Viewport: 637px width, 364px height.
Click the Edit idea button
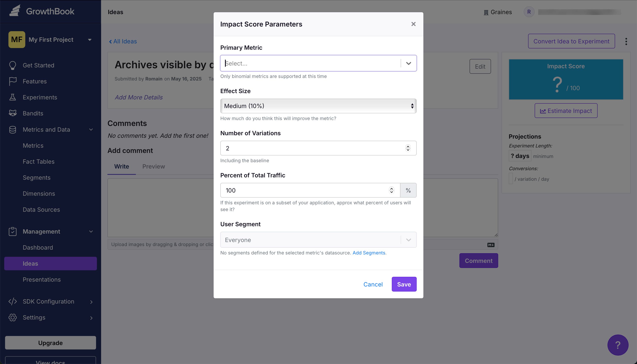pos(480,67)
